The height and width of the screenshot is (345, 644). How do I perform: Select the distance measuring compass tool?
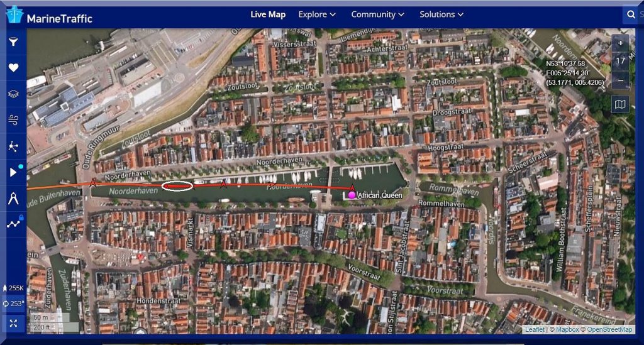click(13, 199)
